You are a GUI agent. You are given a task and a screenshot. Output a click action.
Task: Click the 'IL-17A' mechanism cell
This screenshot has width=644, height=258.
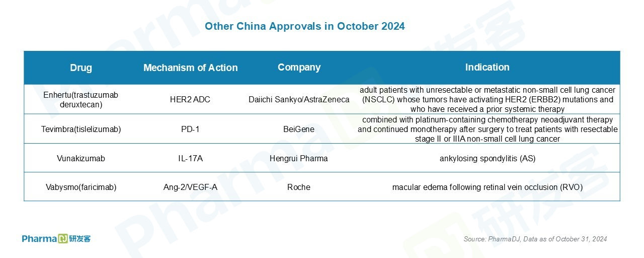190,158
